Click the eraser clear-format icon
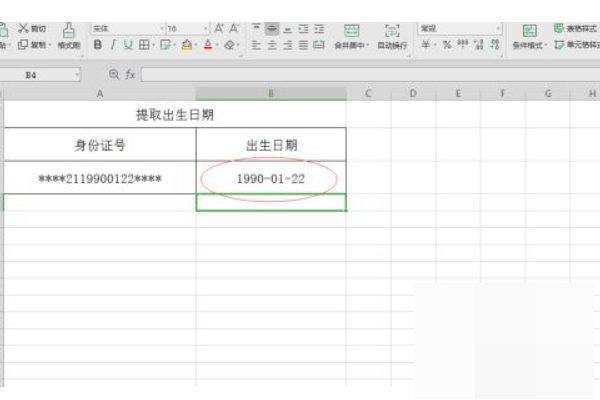This screenshot has height=400, width=600. tap(230, 45)
